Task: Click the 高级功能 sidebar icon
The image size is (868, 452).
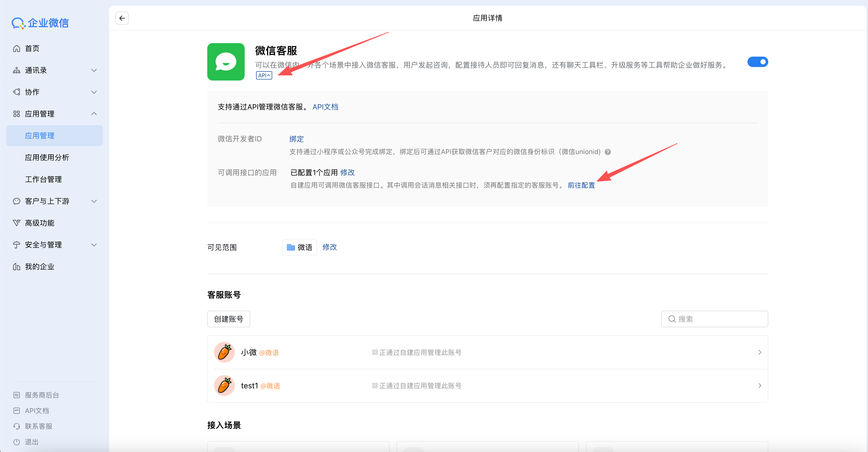Action: click(17, 222)
